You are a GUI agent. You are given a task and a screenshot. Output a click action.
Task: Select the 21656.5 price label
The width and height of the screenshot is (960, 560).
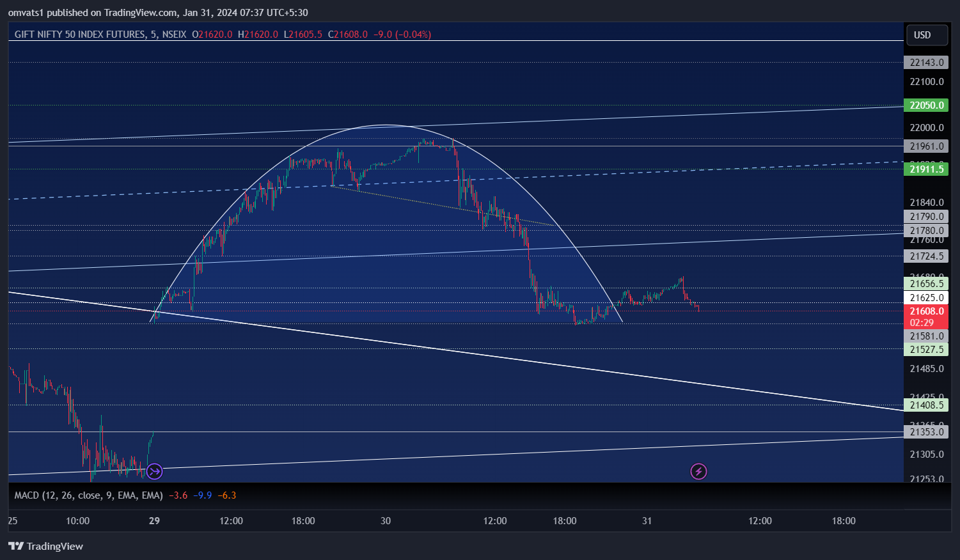(926, 284)
